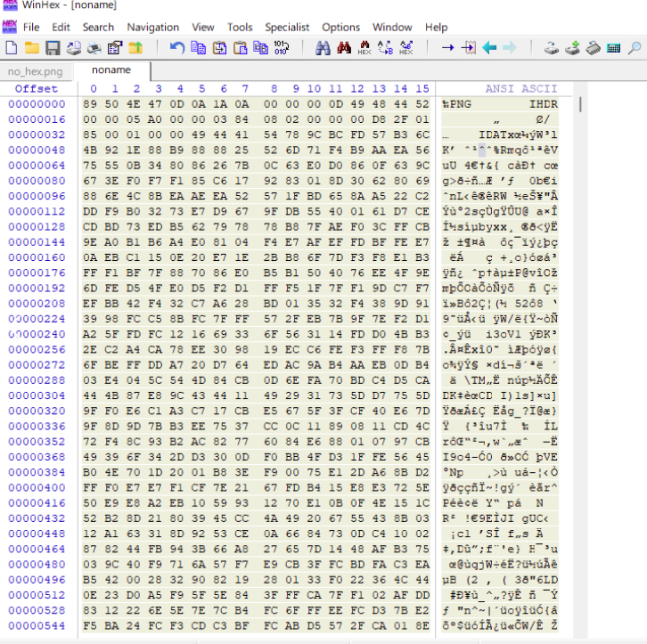Save with the floppy disk icon

(x=53, y=47)
